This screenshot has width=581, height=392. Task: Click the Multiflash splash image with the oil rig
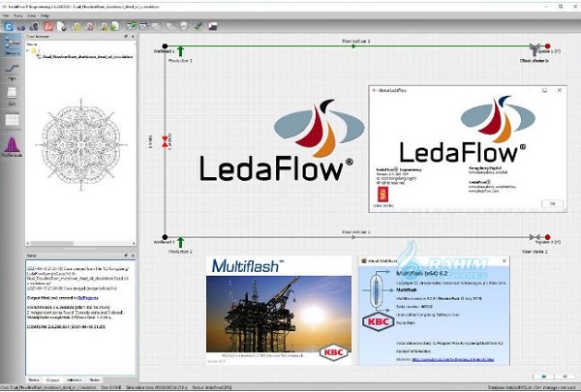[x=279, y=315]
